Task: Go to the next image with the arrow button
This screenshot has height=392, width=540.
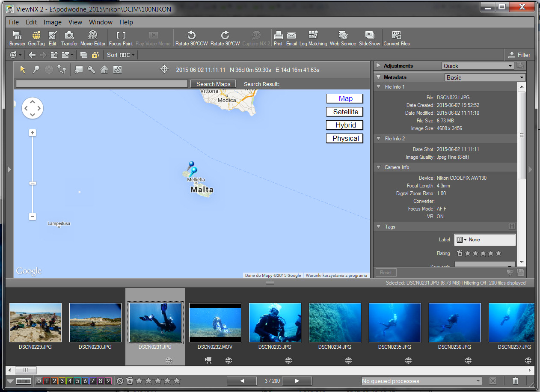Action: pos(297,381)
